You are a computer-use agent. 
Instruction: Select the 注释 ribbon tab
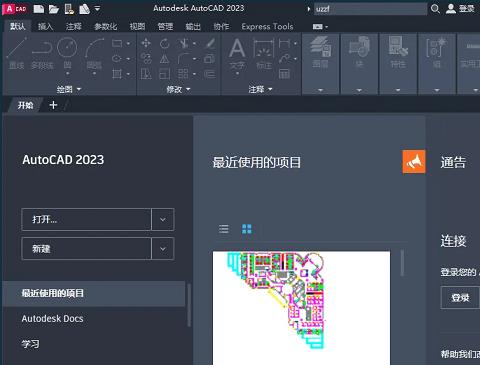point(73,26)
